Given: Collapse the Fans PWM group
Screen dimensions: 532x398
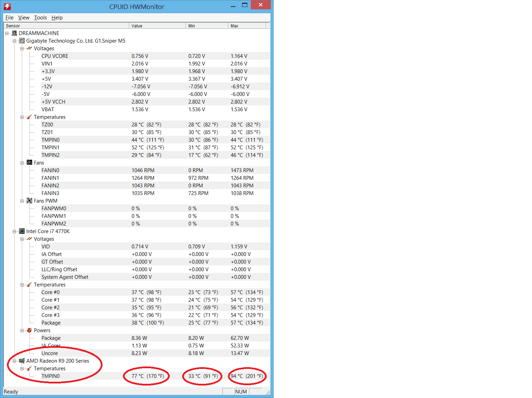Looking at the screenshot, I should coord(22,201).
